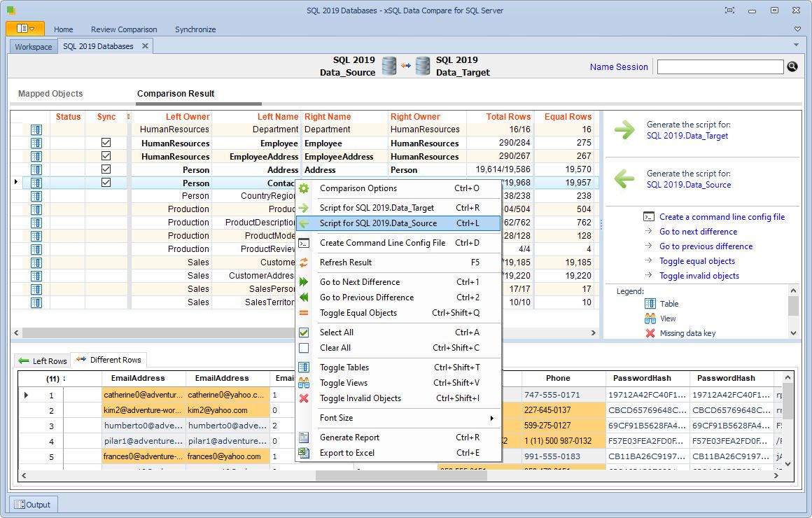Close the SQL 2019 Databases tab

(x=146, y=46)
